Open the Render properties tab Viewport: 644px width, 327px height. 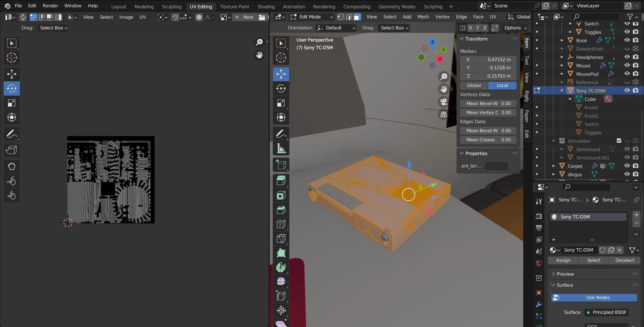[539, 216]
